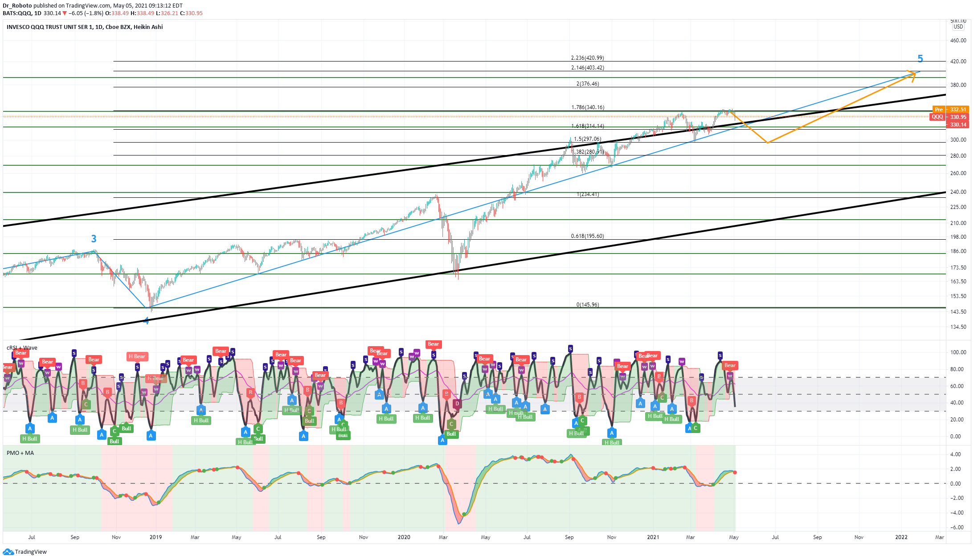
Task: Click the 2021 label on the time axis
Action: 653,537
